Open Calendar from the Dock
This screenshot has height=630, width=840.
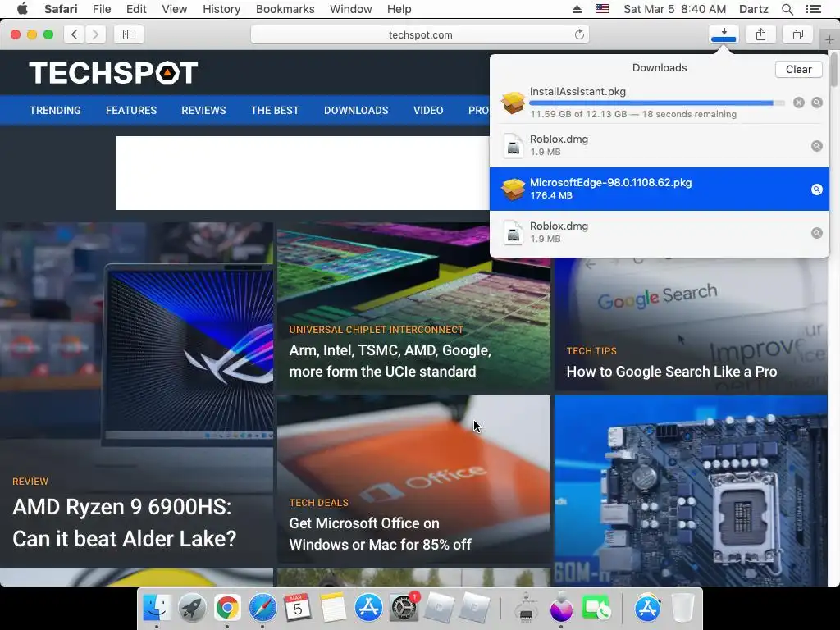(297, 608)
